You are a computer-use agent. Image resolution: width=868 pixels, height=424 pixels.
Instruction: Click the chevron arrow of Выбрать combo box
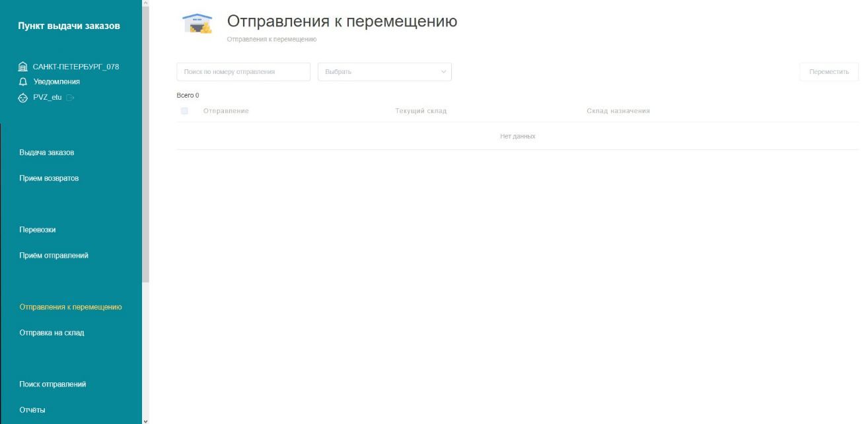click(443, 72)
